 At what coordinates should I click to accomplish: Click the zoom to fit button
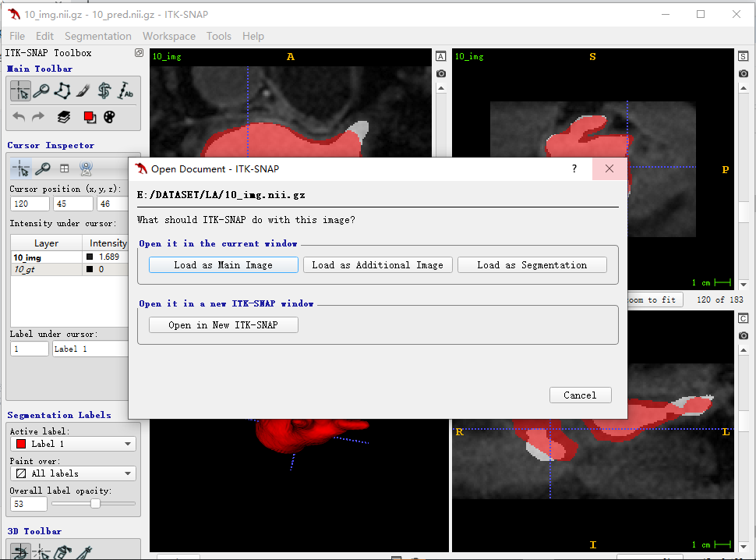(x=655, y=300)
